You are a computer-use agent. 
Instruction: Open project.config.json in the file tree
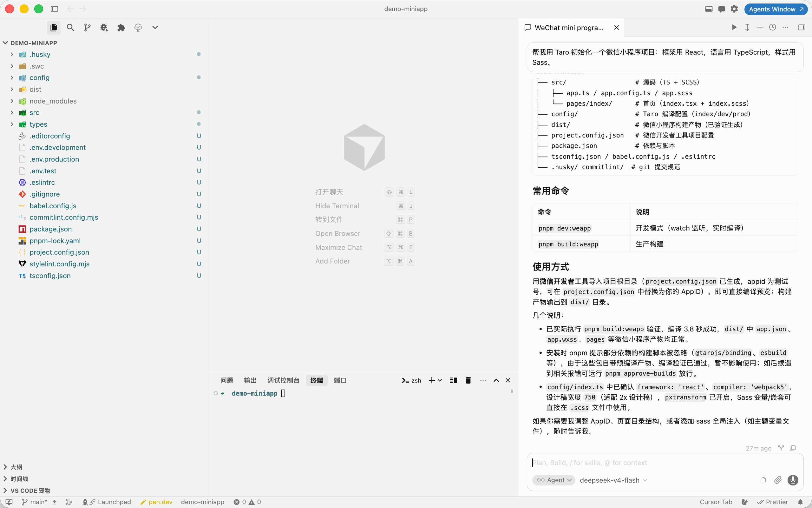(104, 252)
